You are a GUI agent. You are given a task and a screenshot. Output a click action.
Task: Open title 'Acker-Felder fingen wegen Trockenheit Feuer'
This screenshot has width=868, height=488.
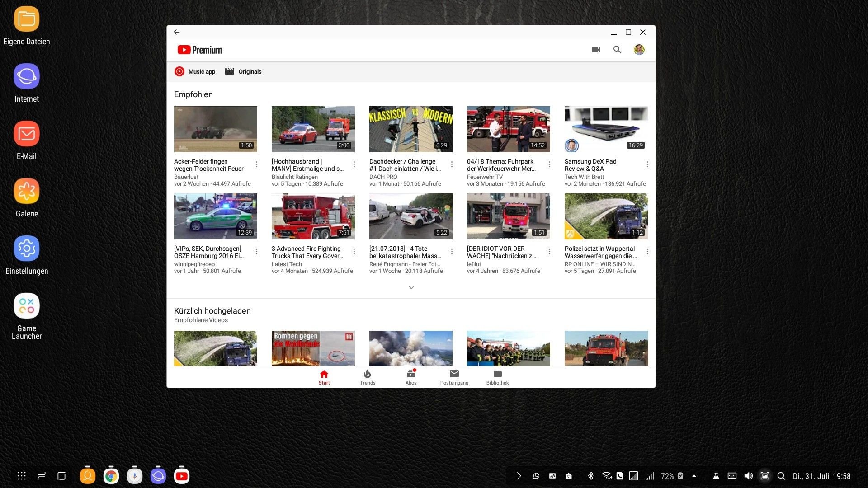209,165
